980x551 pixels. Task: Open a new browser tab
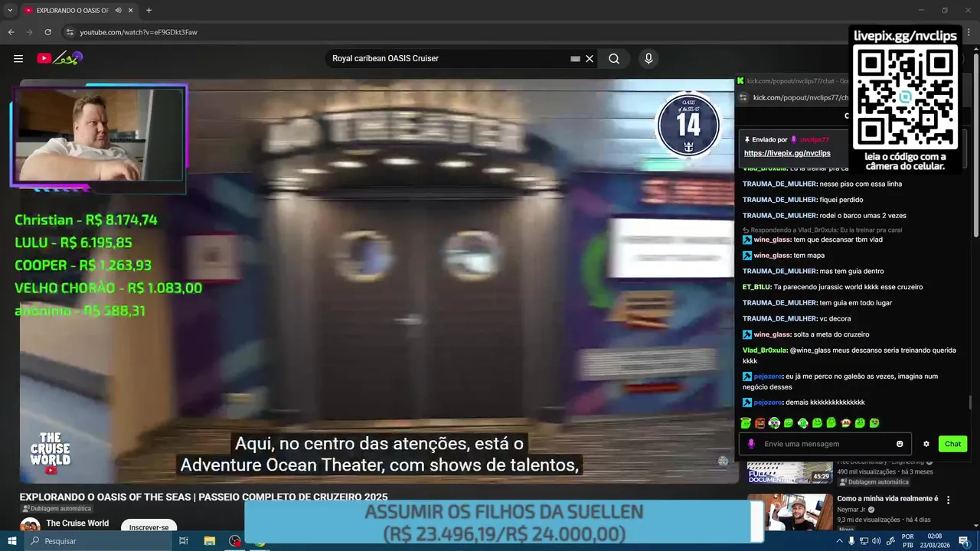[149, 10]
